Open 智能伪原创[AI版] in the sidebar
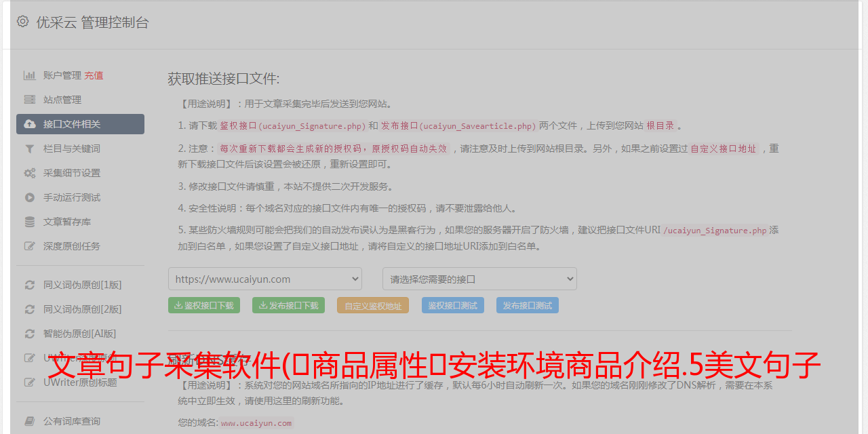 [80, 334]
